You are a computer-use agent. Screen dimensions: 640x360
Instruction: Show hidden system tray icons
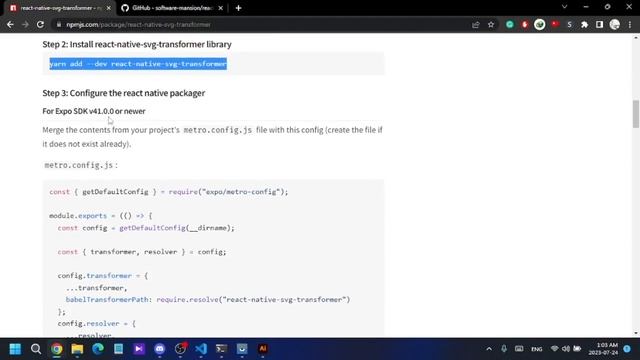(489, 349)
